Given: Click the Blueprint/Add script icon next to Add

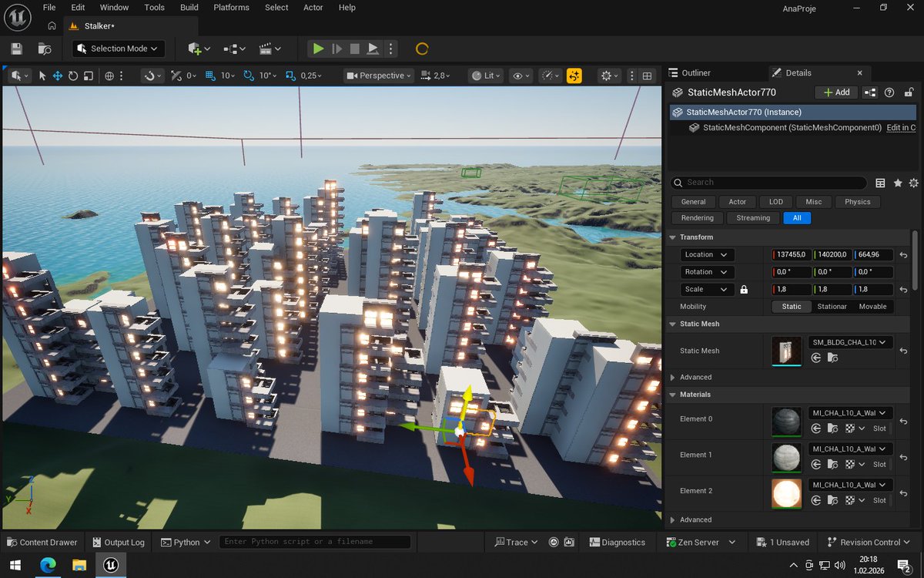Looking at the screenshot, I should pyautogui.click(x=870, y=92).
